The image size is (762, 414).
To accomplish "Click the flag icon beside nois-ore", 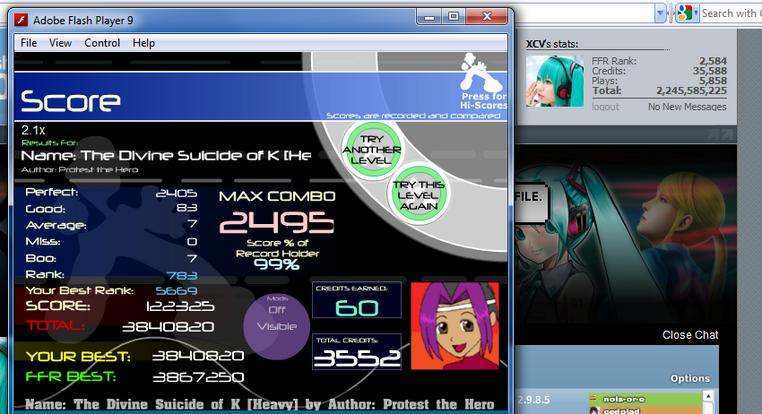I will (593, 398).
